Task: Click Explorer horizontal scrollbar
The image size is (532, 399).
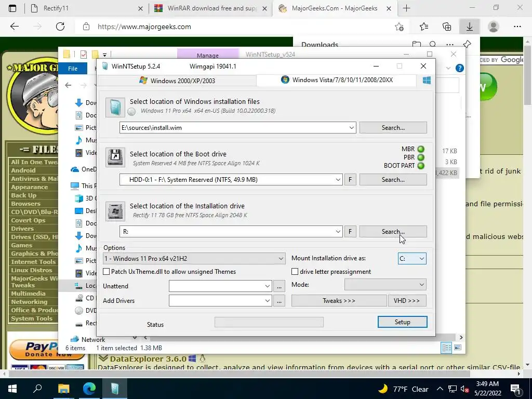Action: point(303,338)
